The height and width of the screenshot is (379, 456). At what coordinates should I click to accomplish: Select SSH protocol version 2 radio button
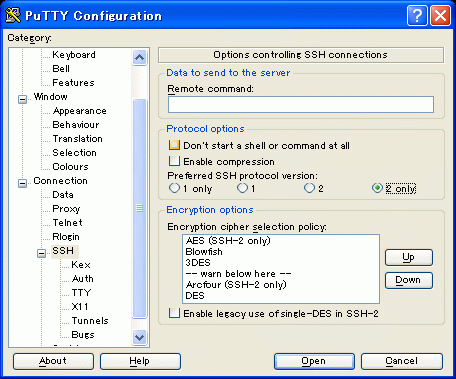click(309, 188)
